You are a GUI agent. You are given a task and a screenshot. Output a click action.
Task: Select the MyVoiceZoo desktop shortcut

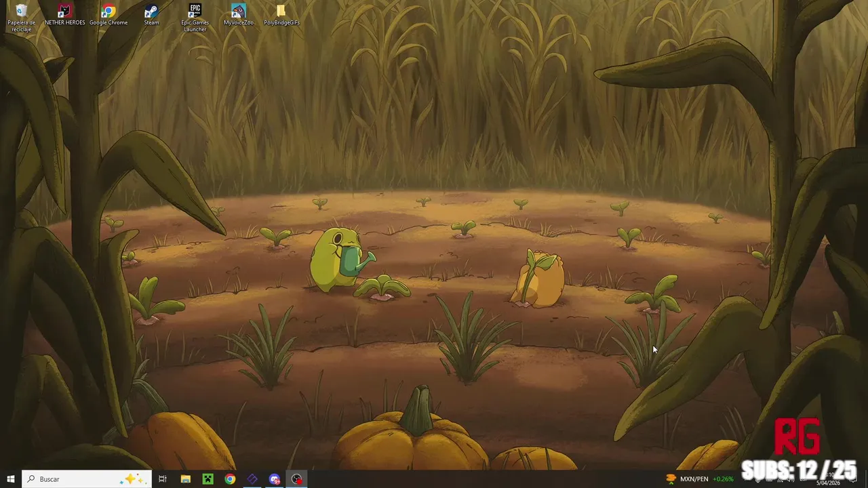pyautogui.click(x=238, y=15)
